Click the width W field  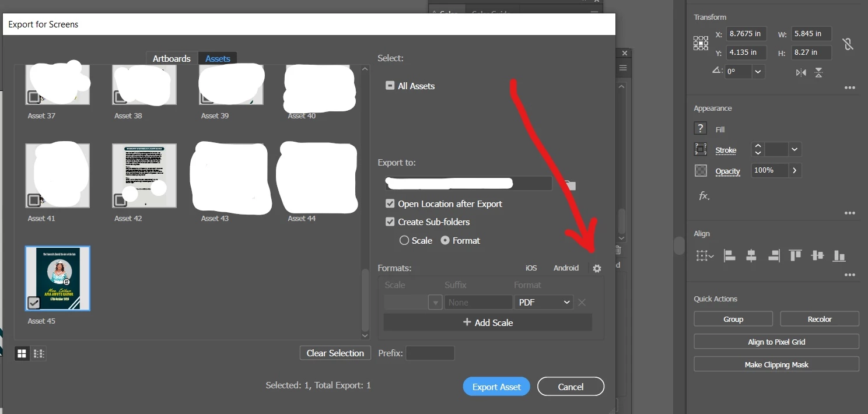(x=811, y=34)
